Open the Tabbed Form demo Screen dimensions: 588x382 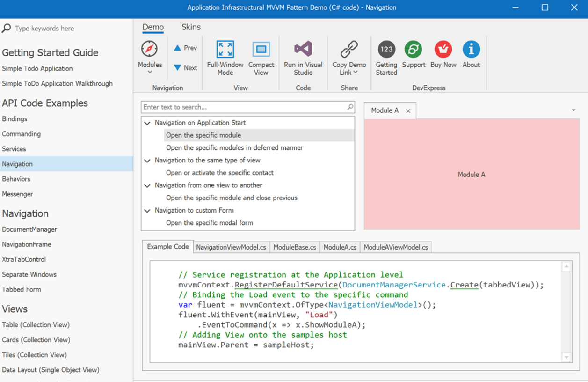pyautogui.click(x=22, y=289)
